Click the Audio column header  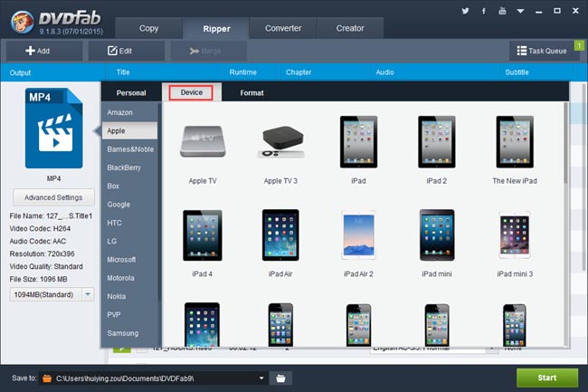coord(384,72)
